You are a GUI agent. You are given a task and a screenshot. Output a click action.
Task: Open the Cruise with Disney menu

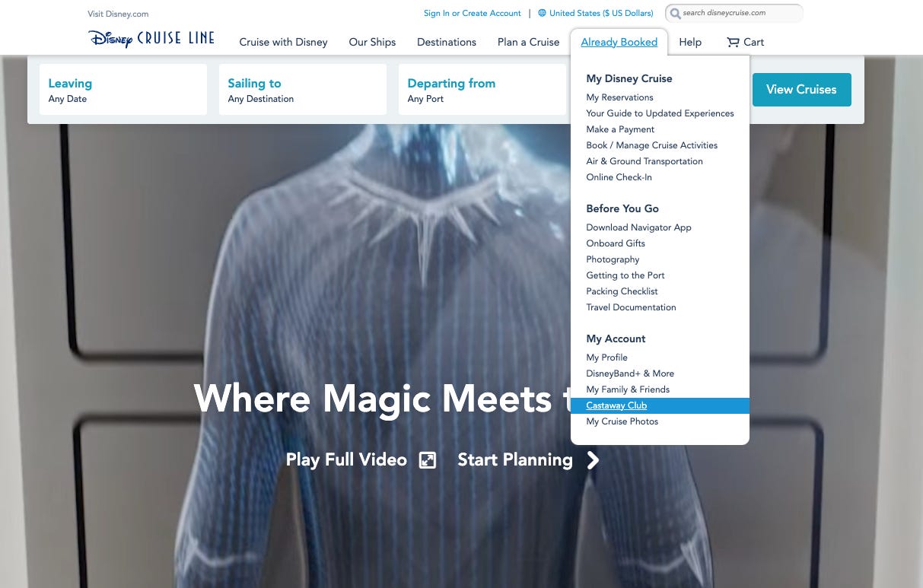coord(283,42)
